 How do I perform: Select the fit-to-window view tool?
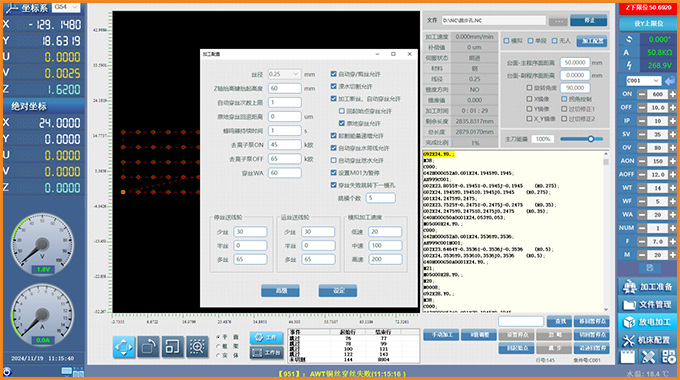(173, 347)
